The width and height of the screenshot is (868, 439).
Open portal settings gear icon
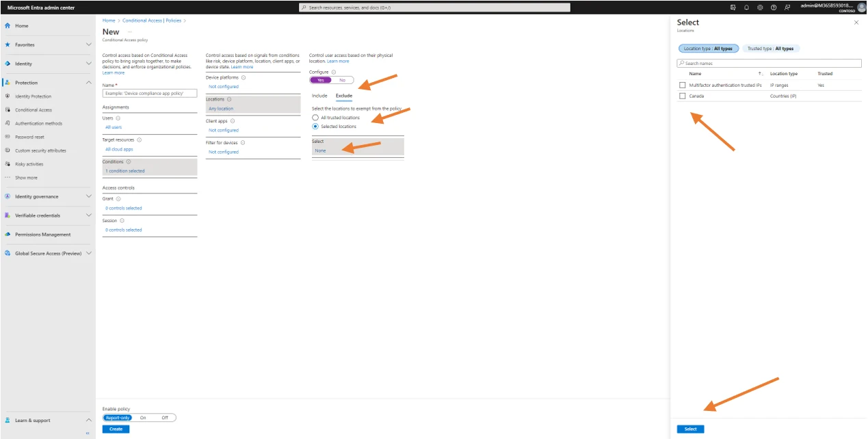click(760, 8)
